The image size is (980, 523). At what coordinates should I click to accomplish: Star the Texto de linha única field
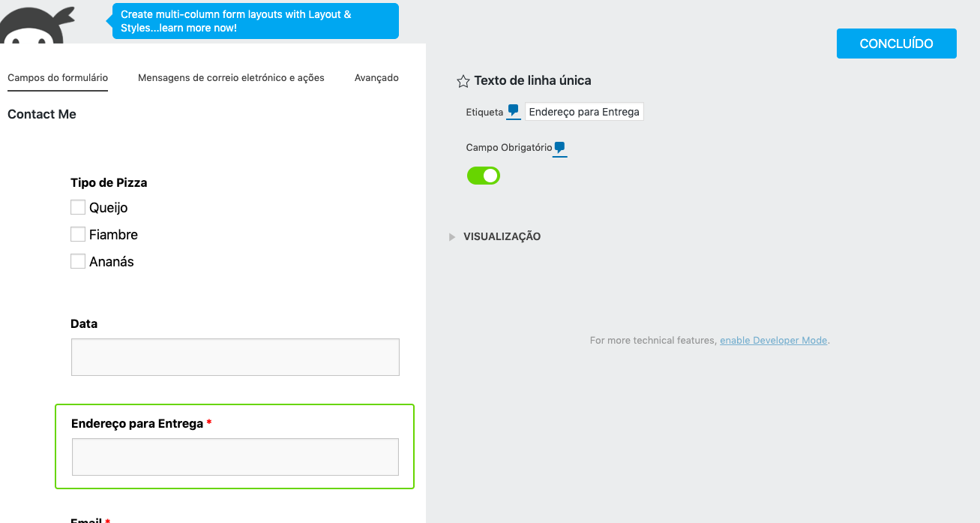pyautogui.click(x=463, y=81)
